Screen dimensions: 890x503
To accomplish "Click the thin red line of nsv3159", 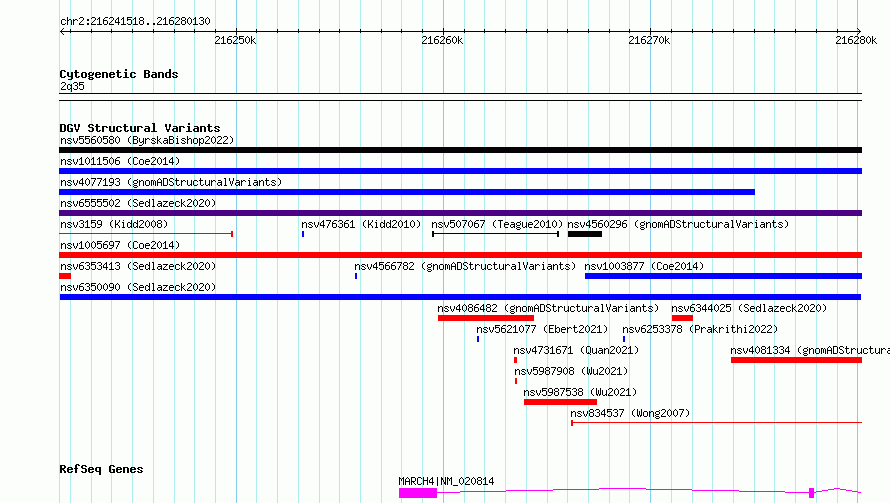I will (146, 234).
